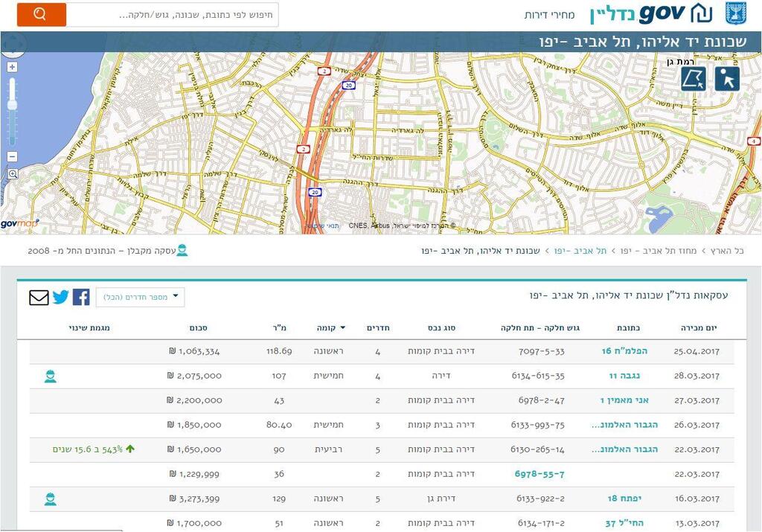
Task: Select the person-pointer locate tool on map
Action: (x=726, y=79)
